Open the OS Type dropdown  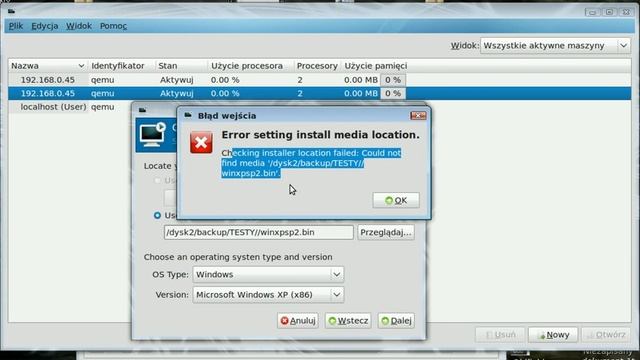(x=268, y=274)
